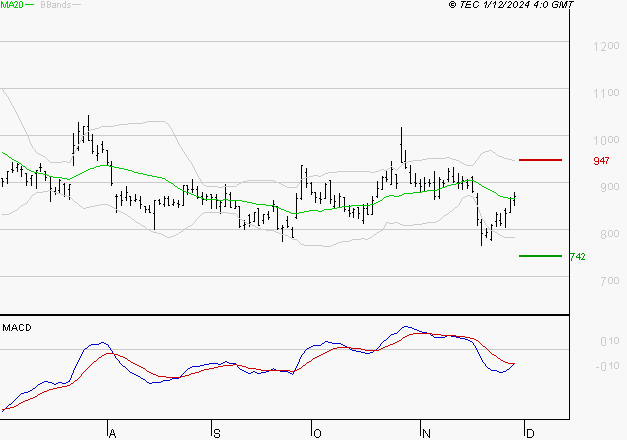Click the green 742 support value

578,257
